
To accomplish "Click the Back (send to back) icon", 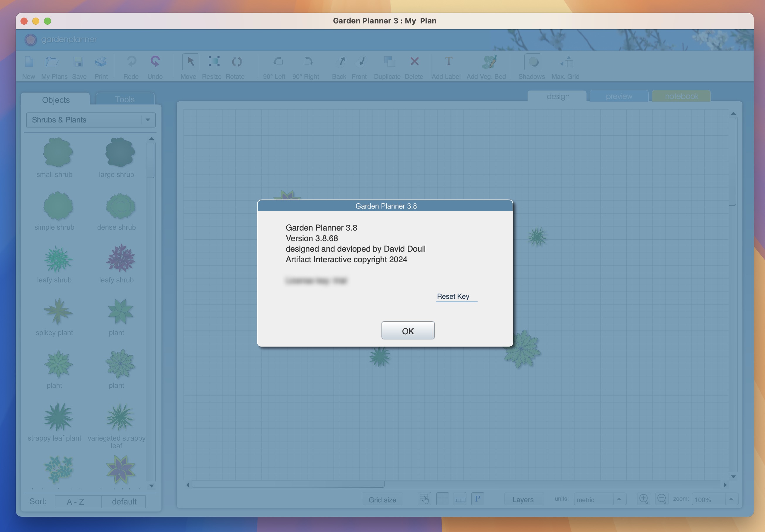I will (341, 62).
